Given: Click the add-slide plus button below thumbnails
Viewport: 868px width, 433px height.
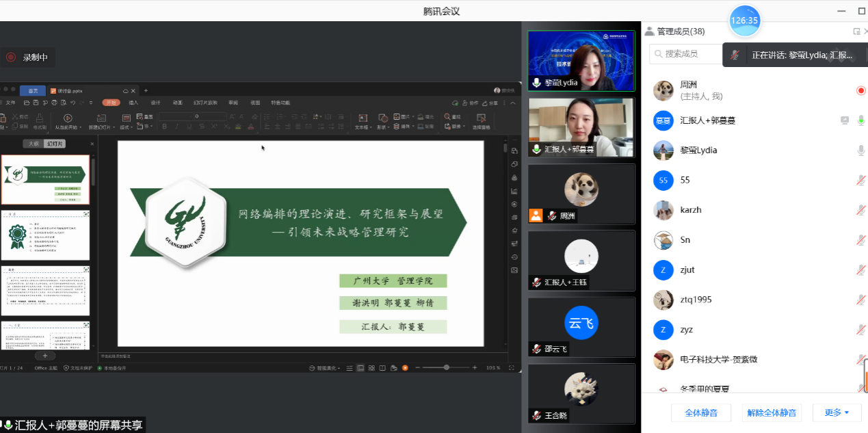Looking at the screenshot, I should pos(45,356).
